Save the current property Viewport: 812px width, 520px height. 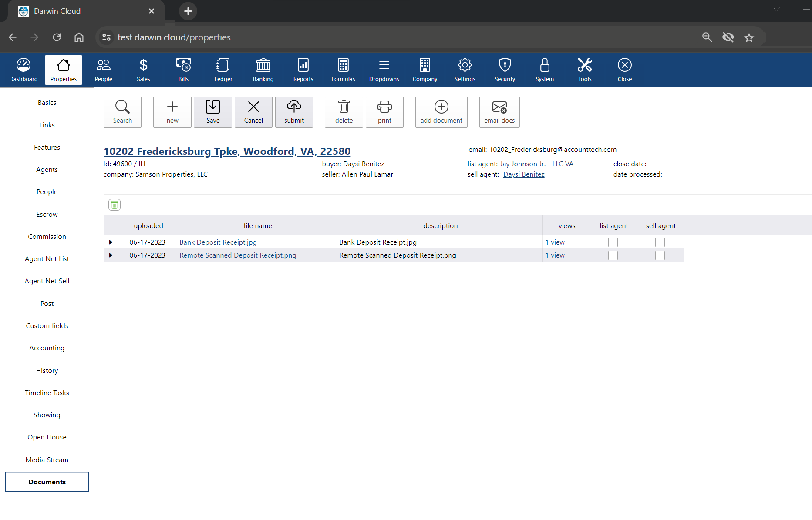tap(213, 112)
